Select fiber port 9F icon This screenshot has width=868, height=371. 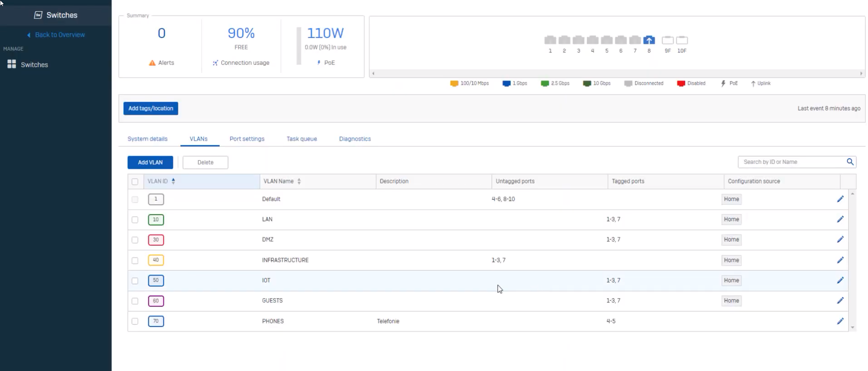pyautogui.click(x=667, y=40)
